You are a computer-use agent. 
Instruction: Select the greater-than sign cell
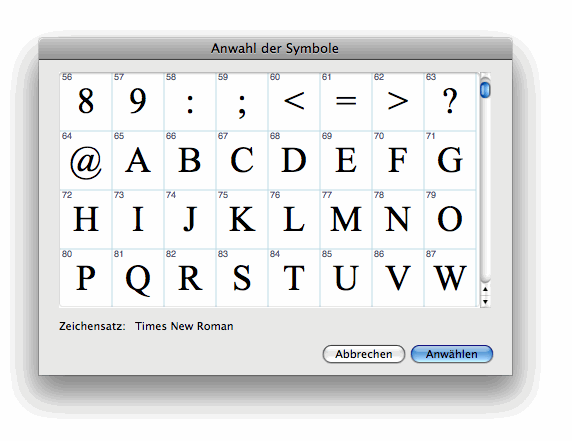point(398,101)
